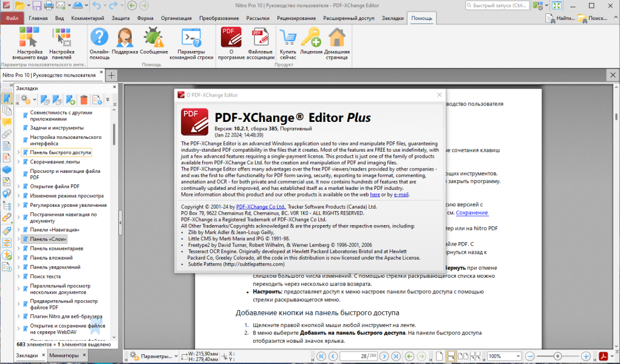Screen dimensions: 620x364
Task: Open the Toolbar settings (Настройка панелей) tool
Action: tap(62, 43)
